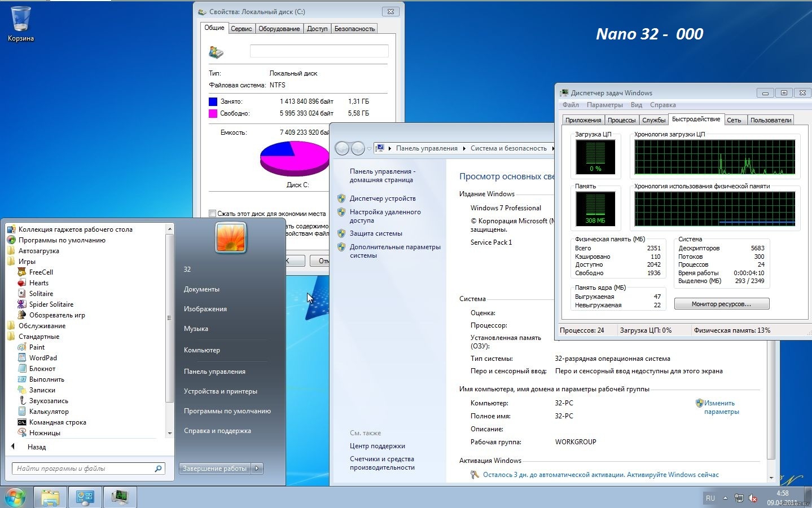The width and height of the screenshot is (812, 508).
Task: Click the disk label input field
Action: pyautogui.click(x=319, y=51)
